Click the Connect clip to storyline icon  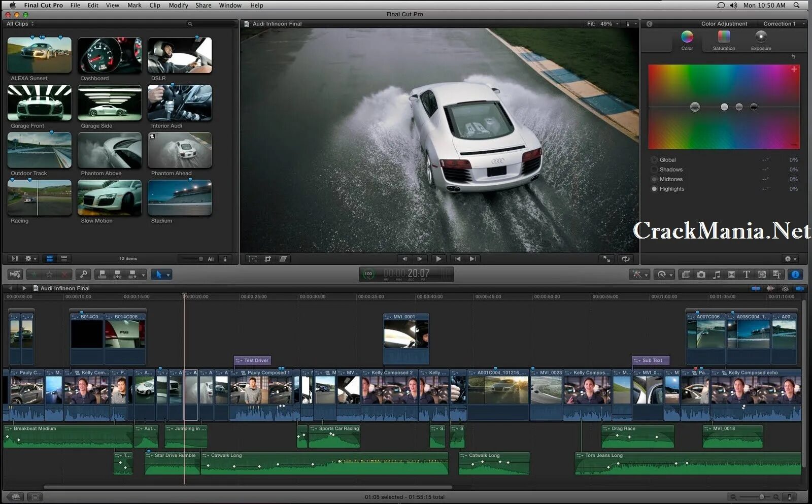pyautogui.click(x=102, y=275)
